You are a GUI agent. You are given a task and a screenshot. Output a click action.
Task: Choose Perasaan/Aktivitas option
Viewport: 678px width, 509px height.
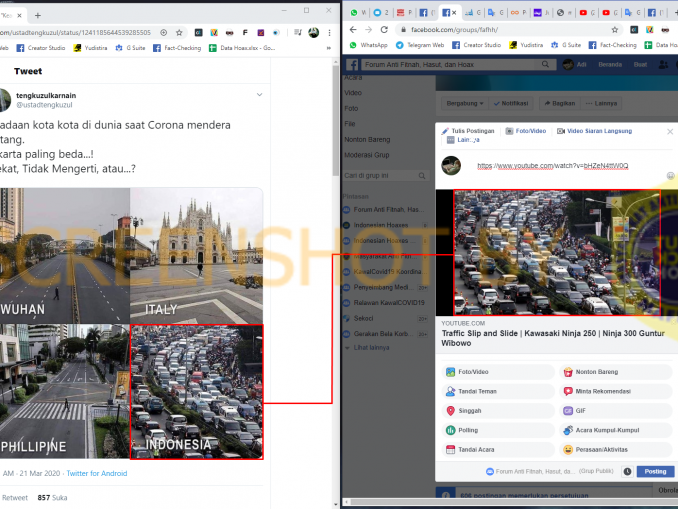[x=616, y=450]
